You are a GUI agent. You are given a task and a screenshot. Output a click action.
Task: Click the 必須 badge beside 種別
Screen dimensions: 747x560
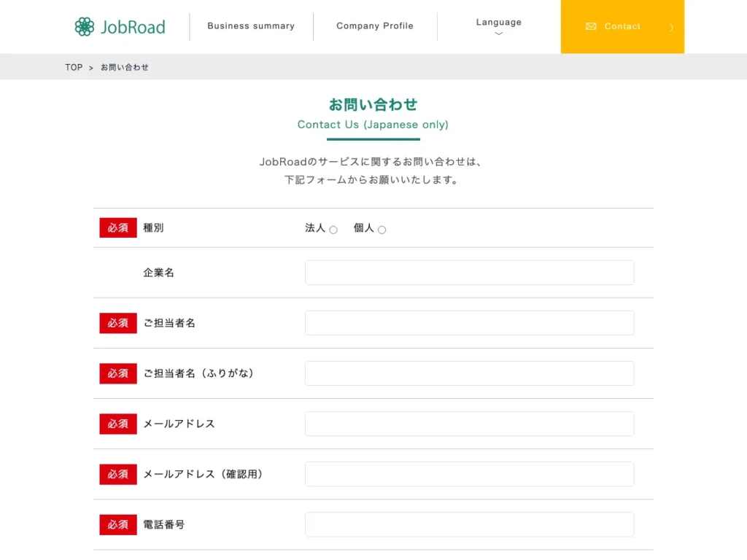[x=118, y=227]
